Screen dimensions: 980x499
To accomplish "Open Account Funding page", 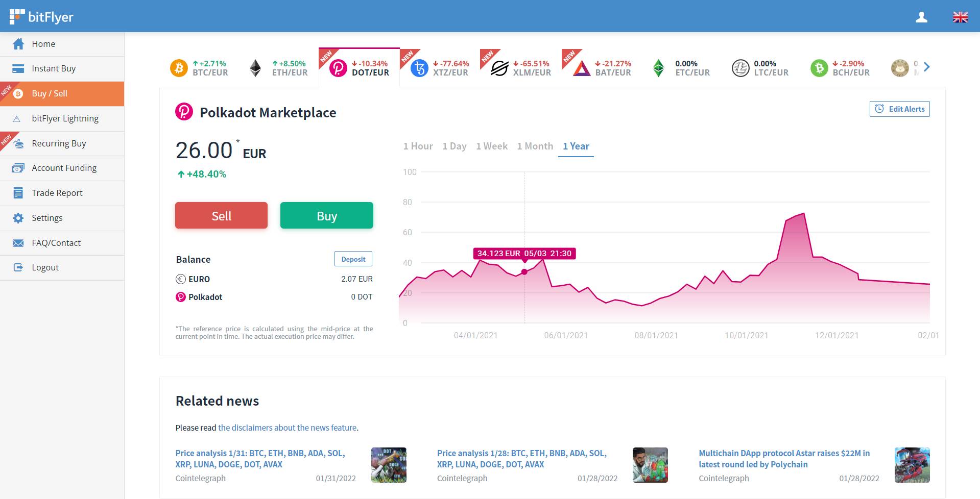I will point(62,168).
